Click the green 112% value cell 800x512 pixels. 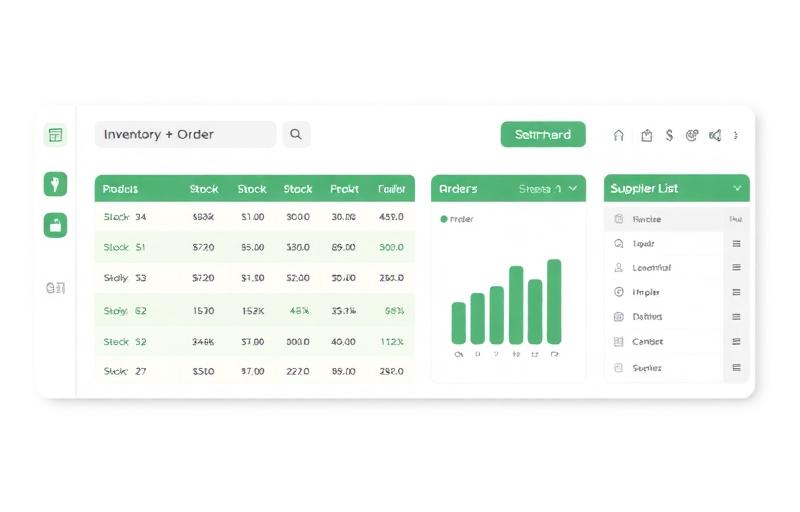(x=392, y=342)
